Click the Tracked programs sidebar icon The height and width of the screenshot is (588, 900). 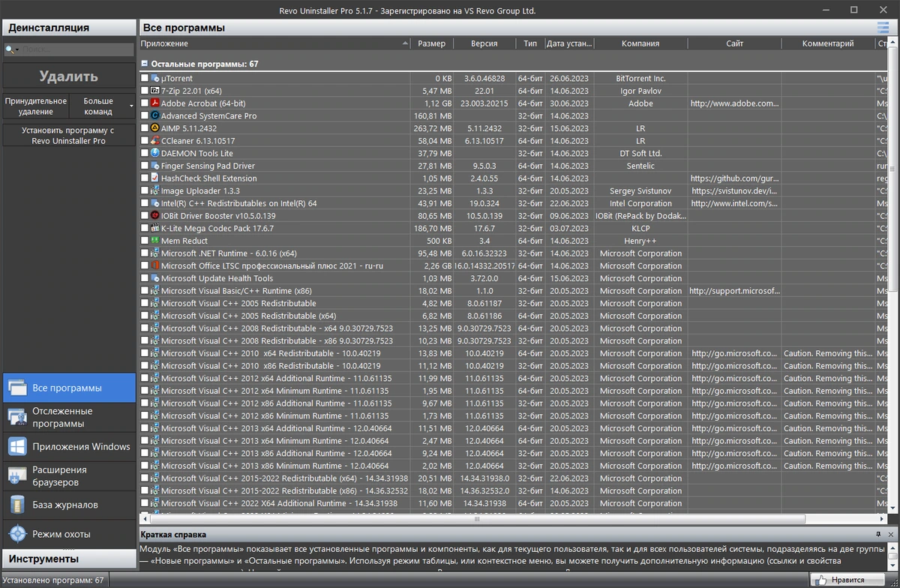click(17, 417)
